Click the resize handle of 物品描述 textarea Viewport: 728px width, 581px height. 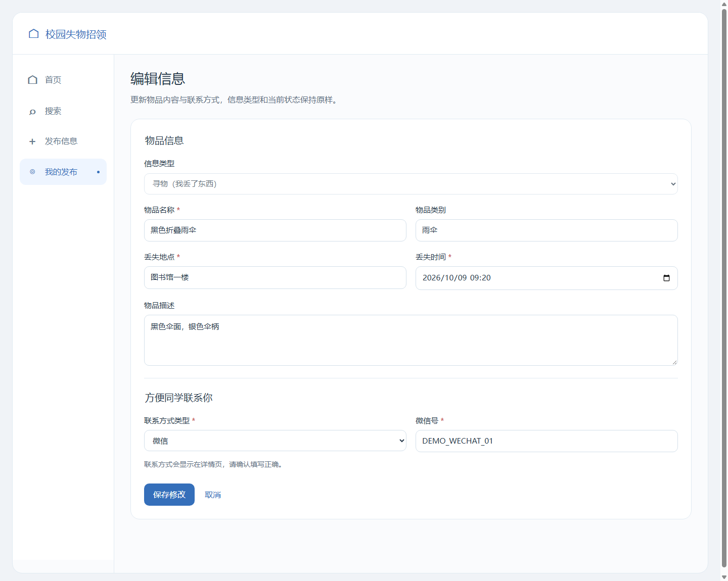point(674,362)
